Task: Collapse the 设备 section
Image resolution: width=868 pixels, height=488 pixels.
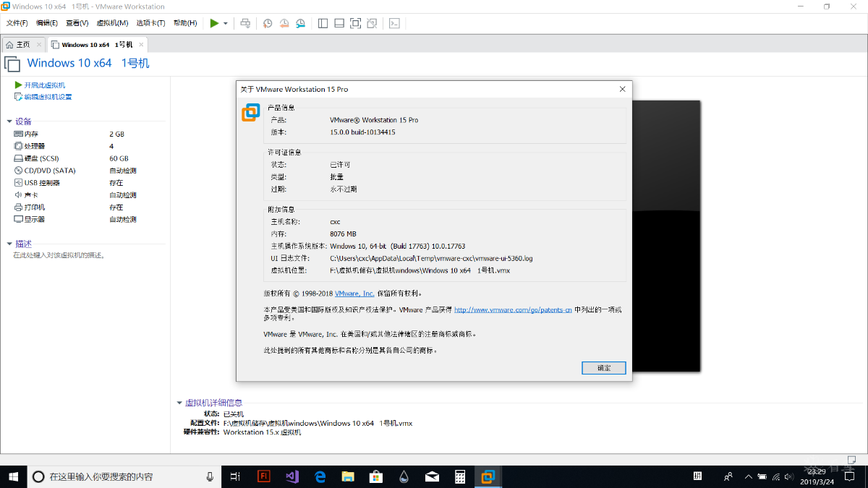Action: click(x=9, y=121)
